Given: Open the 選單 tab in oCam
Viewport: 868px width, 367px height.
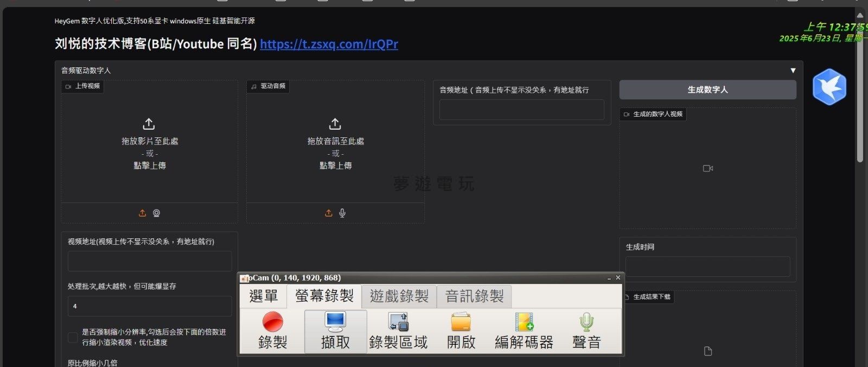Looking at the screenshot, I should pos(263,296).
